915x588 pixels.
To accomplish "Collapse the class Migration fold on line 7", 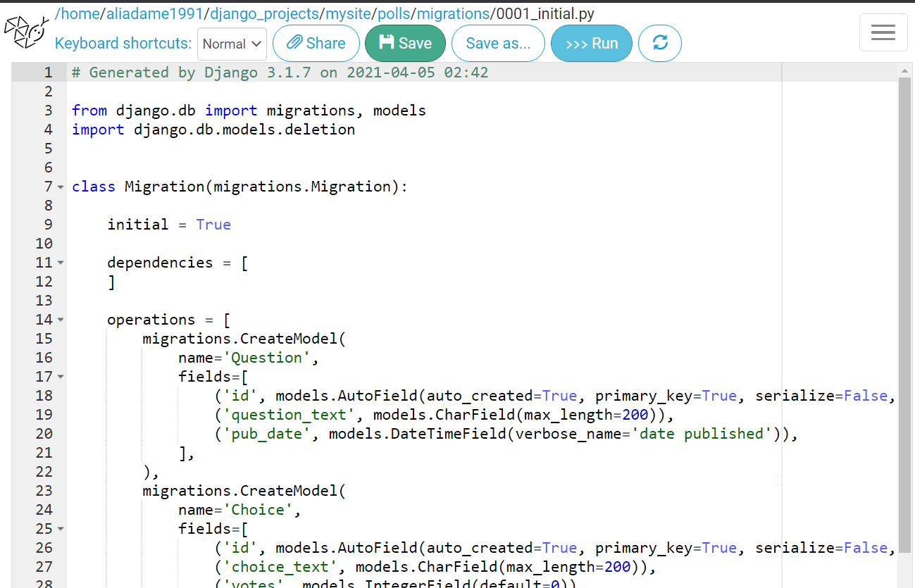I will (x=61, y=187).
